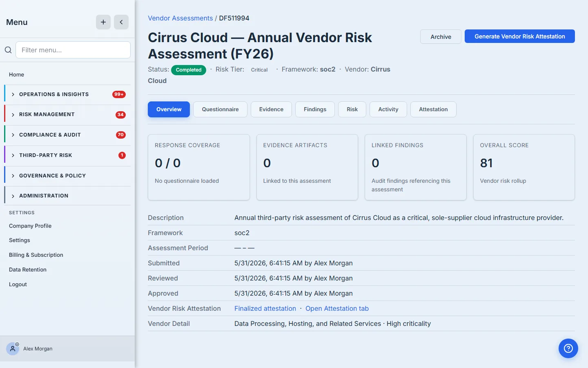Open the Activity tab

[388, 109]
